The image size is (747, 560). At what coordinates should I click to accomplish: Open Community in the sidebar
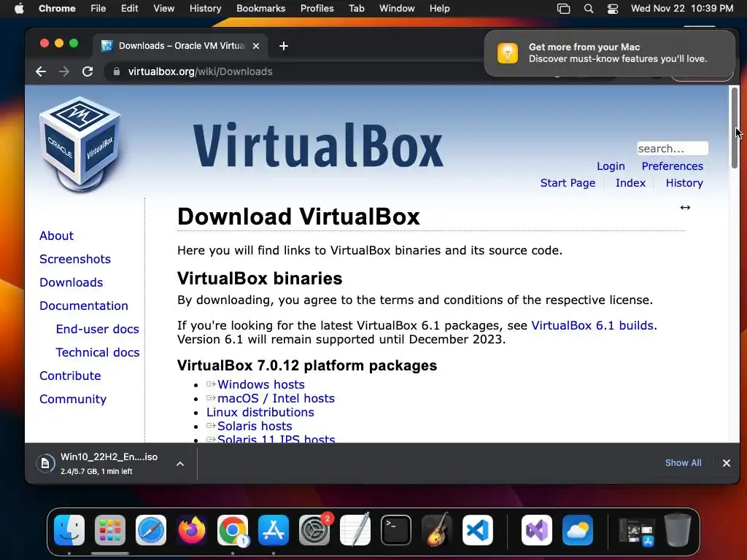[x=73, y=399]
